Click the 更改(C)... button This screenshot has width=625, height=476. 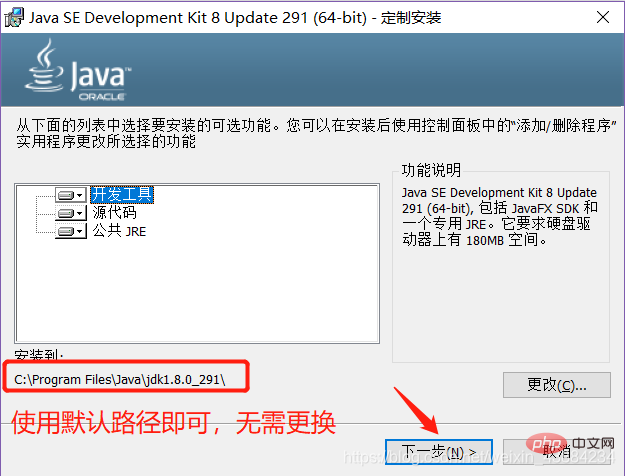click(x=557, y=385)
